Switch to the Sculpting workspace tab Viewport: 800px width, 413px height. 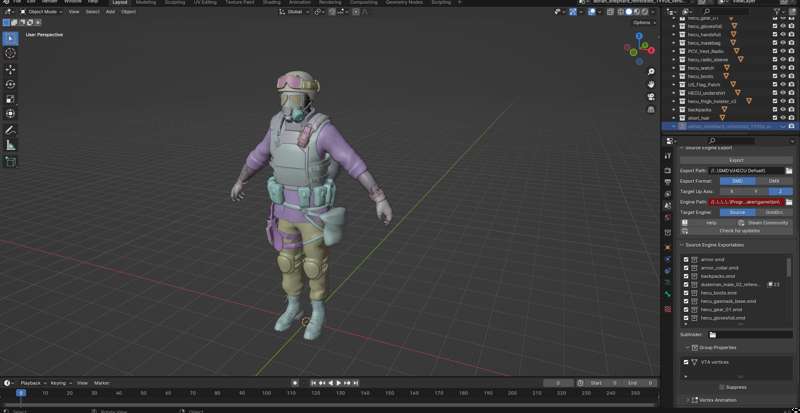pos(175,3)
